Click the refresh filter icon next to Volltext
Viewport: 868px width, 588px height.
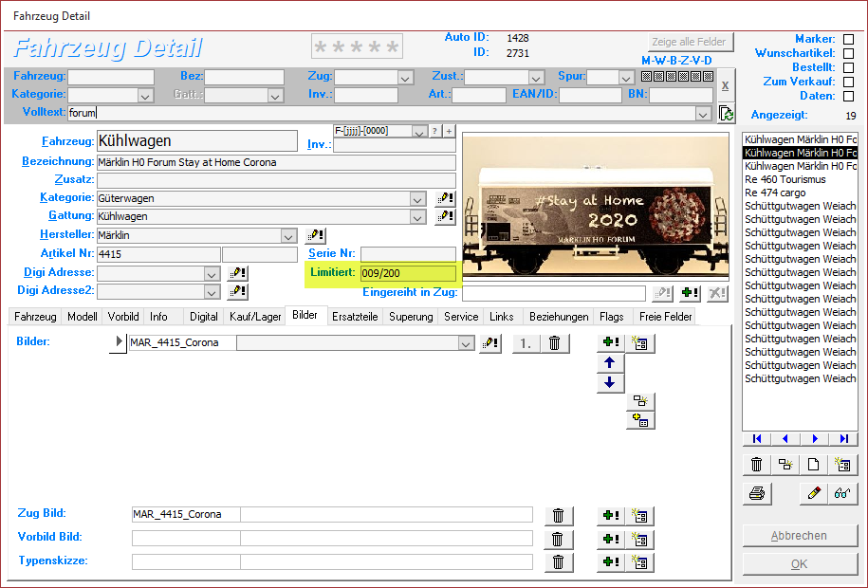click(726, 113)
